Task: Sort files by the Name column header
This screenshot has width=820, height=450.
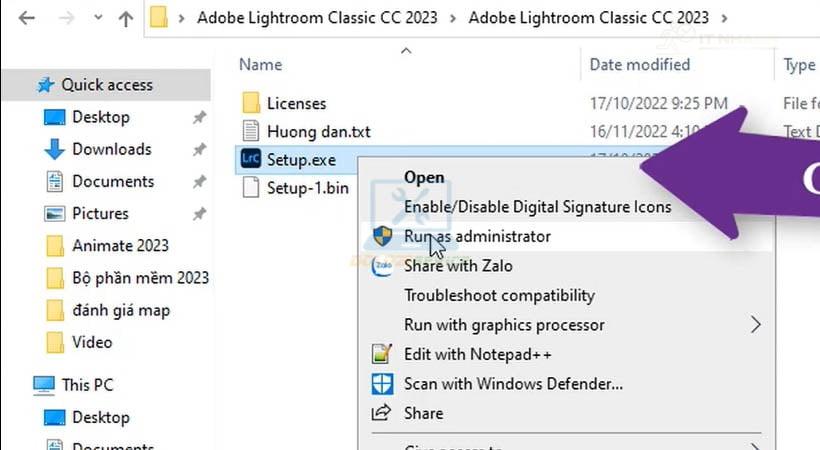Action: [261, 65]
